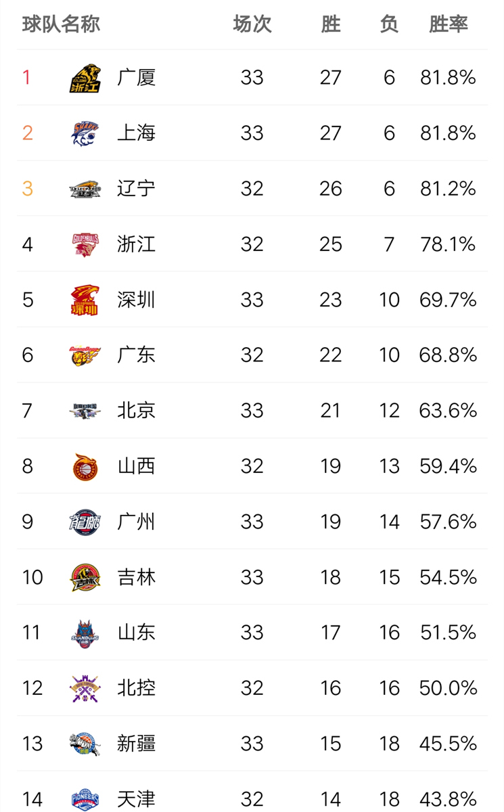Click the 场次 column header
The image size is (504, 812).
tap(252, 24)
